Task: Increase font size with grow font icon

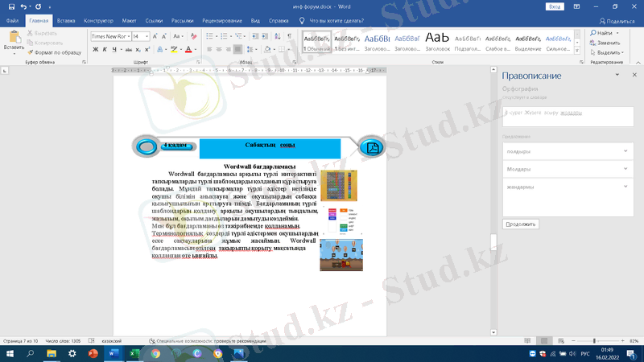Action: tap(155, 36)
